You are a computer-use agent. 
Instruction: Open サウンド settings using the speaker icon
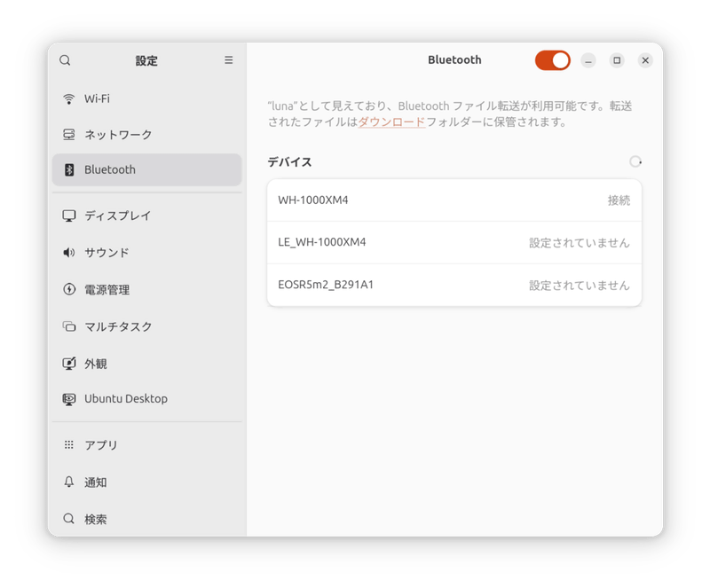(x=68, y=252)
